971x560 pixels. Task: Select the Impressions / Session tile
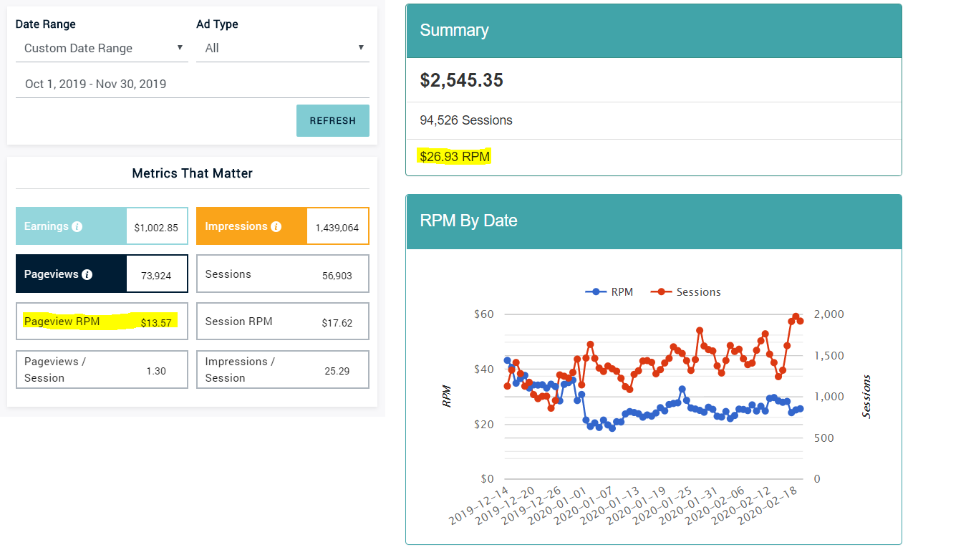[x=283, y=370]
